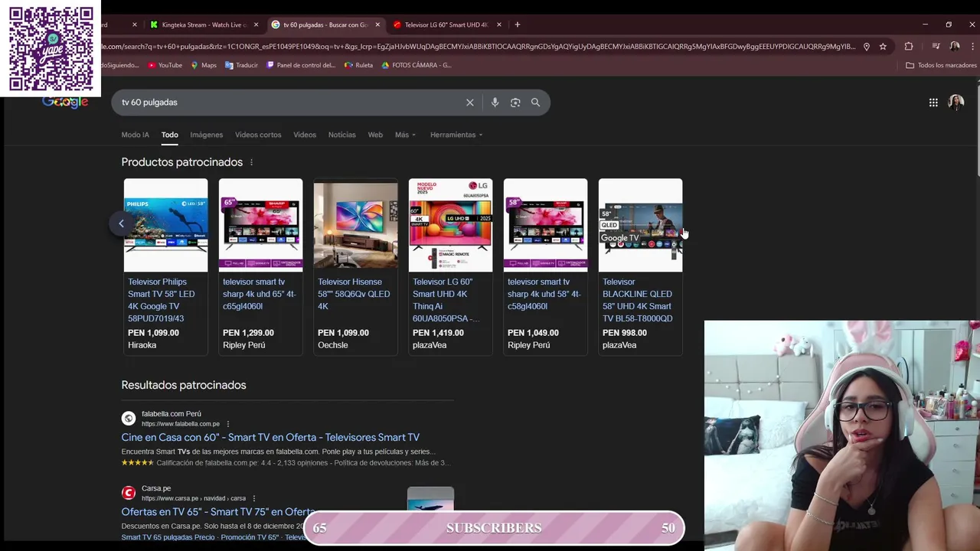Close the 'tv 60 pulgadas' tab
The height and width of the screenshot is (551, 980).
pyautogui.click(x=377, y=24)
